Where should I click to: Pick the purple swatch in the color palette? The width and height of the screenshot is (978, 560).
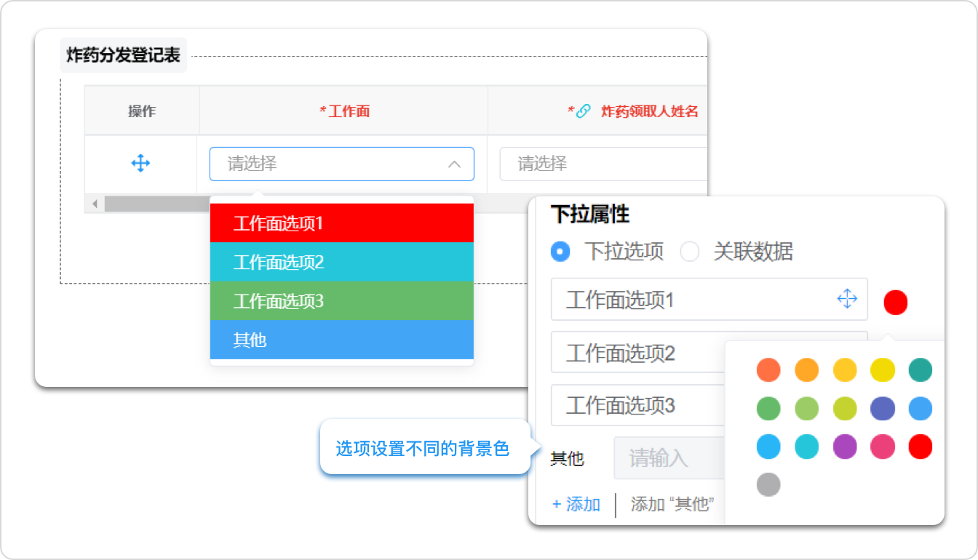click(844, 447)
